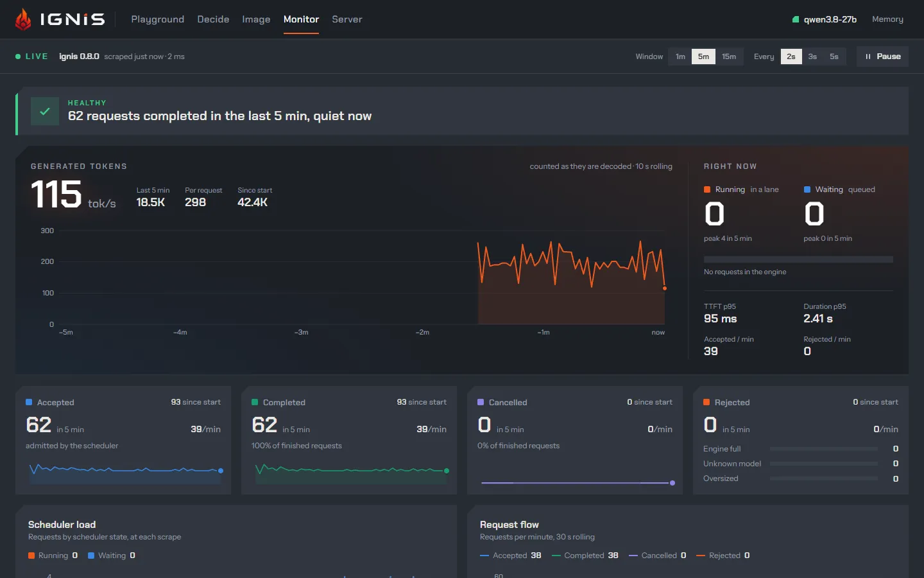The height and width of the screenshot is (578, 924).
Task: Click the TTFT p95 value 95 ms
Action: coord(720,319)
